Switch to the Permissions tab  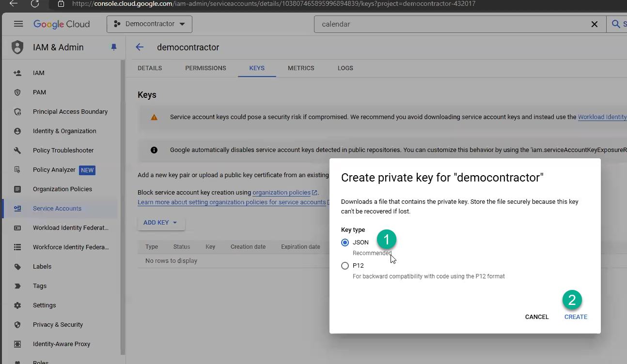(x=205, y=68)
